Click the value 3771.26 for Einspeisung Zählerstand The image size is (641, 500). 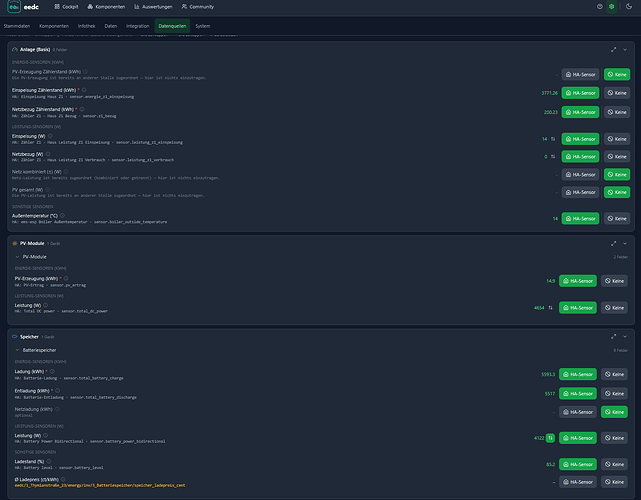click(549, 93)
